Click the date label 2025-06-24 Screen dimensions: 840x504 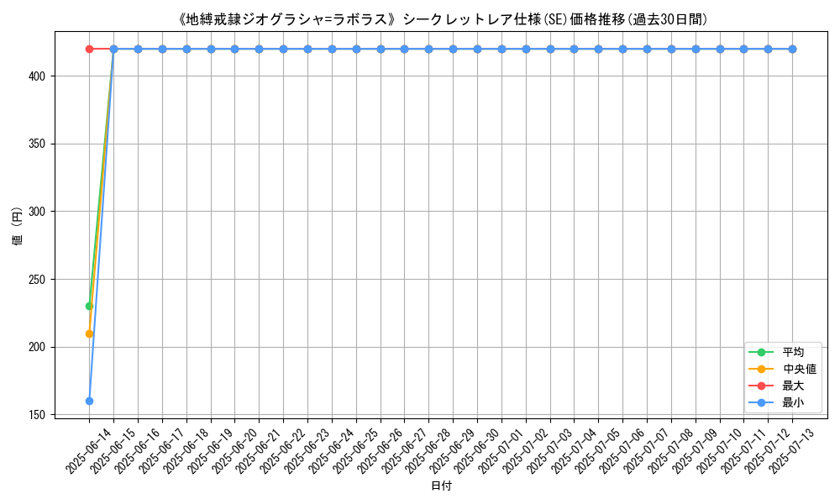pyautogui.click(x=331, y=452)
